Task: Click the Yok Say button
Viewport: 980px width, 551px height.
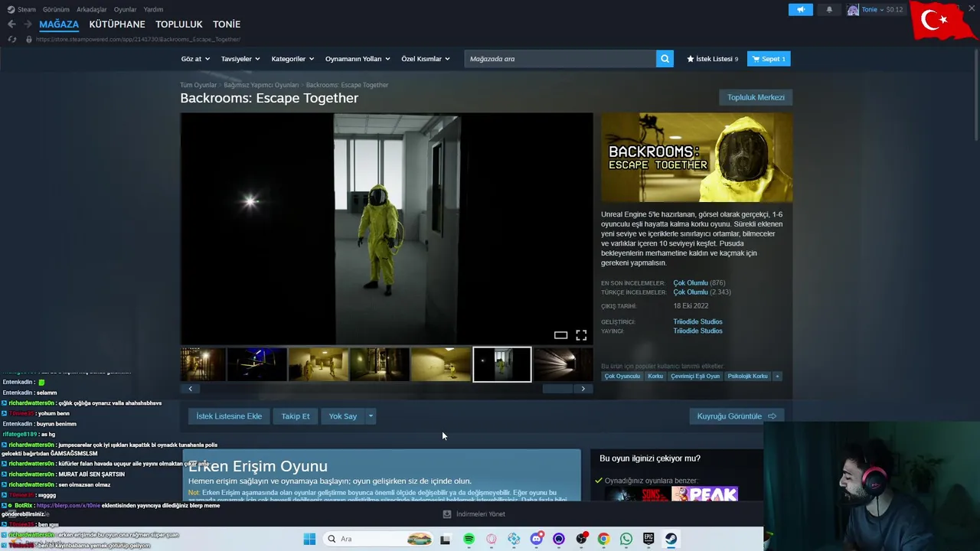Action: click(343, 416)
